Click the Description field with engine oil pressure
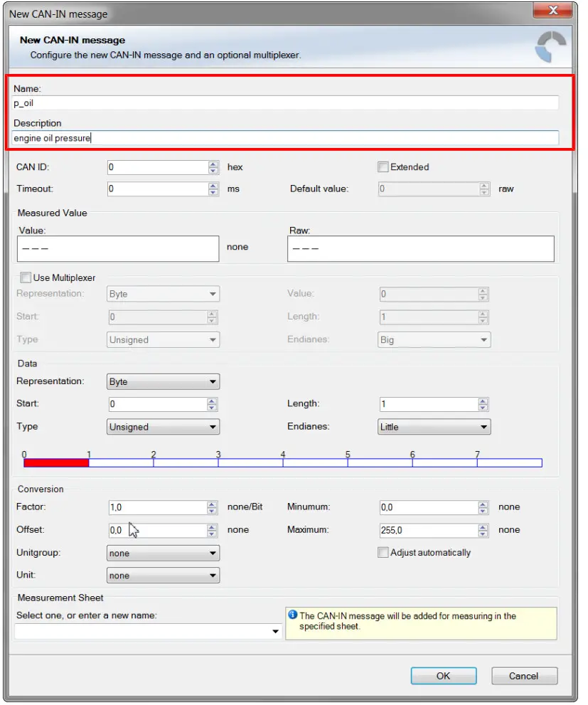588x705 pixels. (x=285, y=138)
